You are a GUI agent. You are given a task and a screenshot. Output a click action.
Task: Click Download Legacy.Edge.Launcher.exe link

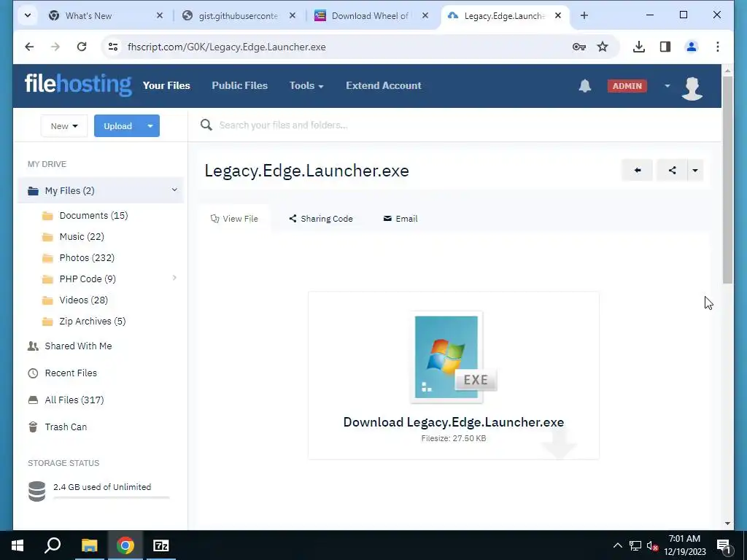click(x=454, y=422)
